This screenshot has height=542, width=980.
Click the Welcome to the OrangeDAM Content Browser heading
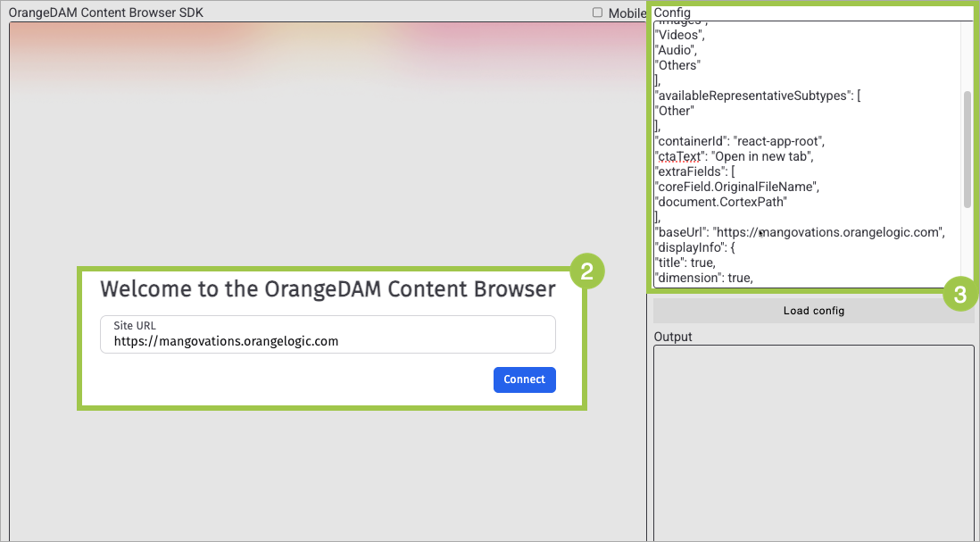[x=328, y=289]
